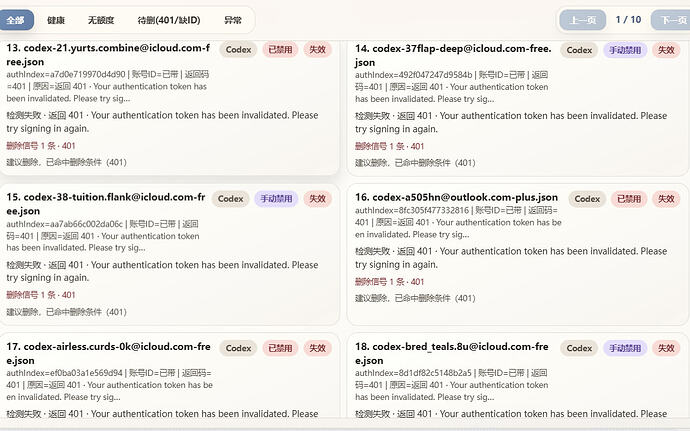Click 检测失败 message in card 18

click(x=511, y=414)
